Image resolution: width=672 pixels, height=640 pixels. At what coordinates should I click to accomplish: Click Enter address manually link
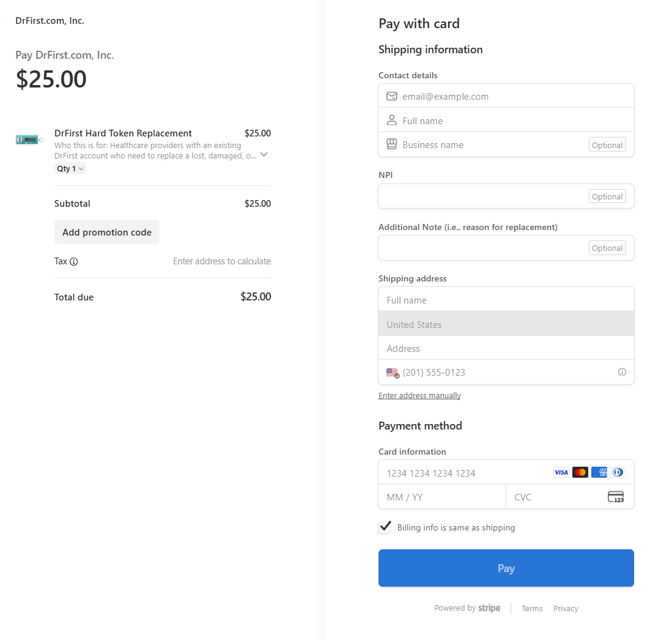[x=419, y=396]
